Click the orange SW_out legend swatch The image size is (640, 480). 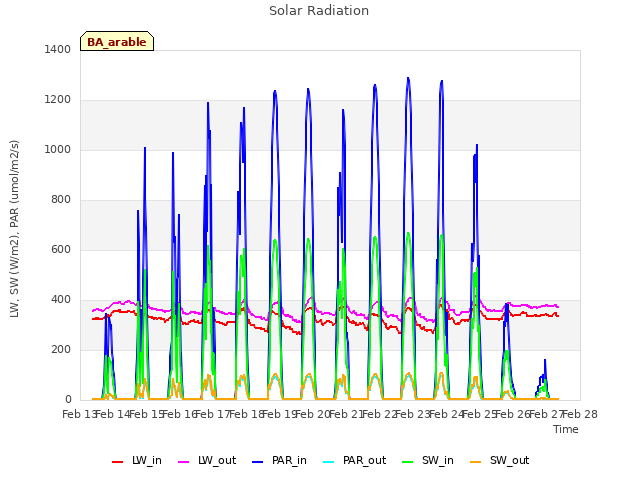(476, 462)
